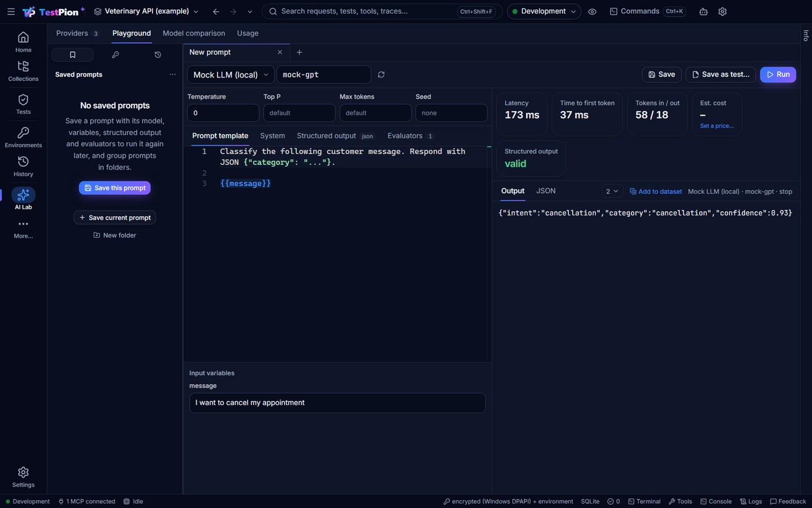Open the Tests sidebar section
The image size is (812, 508).
(x=23, y=104)
